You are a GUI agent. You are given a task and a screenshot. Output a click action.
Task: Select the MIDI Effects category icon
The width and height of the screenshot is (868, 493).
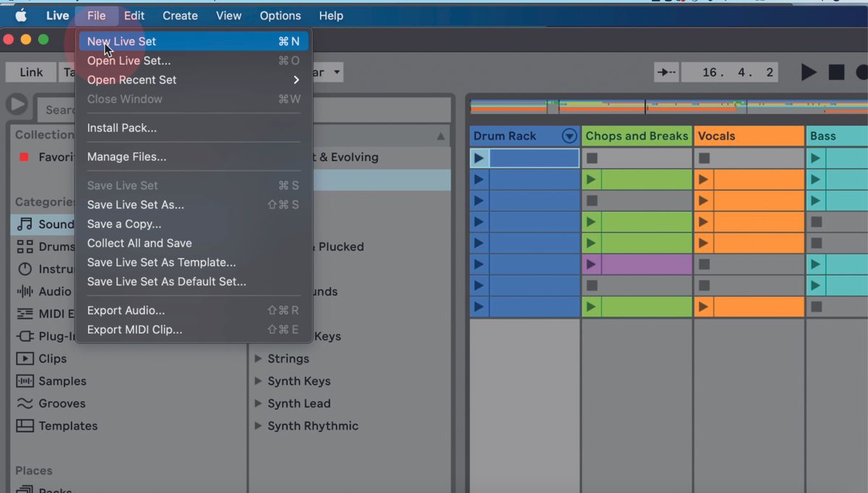coord(25,314)
